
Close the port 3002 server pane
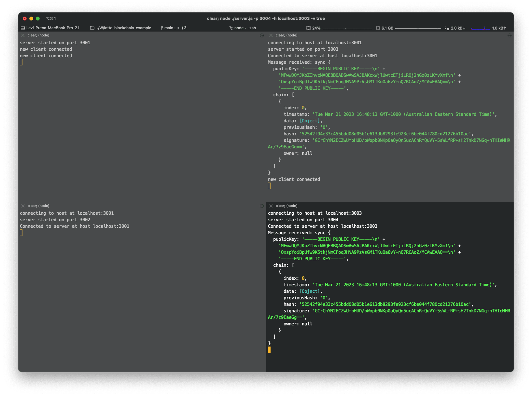[x=23, y=206]
